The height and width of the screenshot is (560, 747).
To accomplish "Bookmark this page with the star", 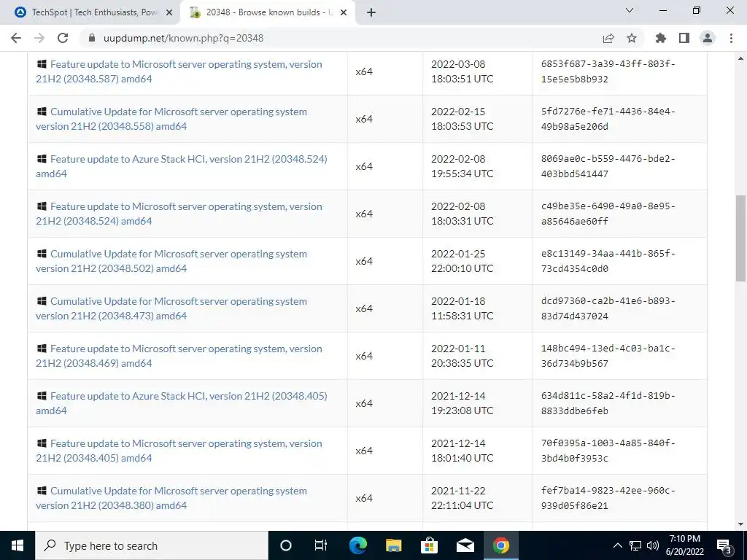I will tap(632, 38).
